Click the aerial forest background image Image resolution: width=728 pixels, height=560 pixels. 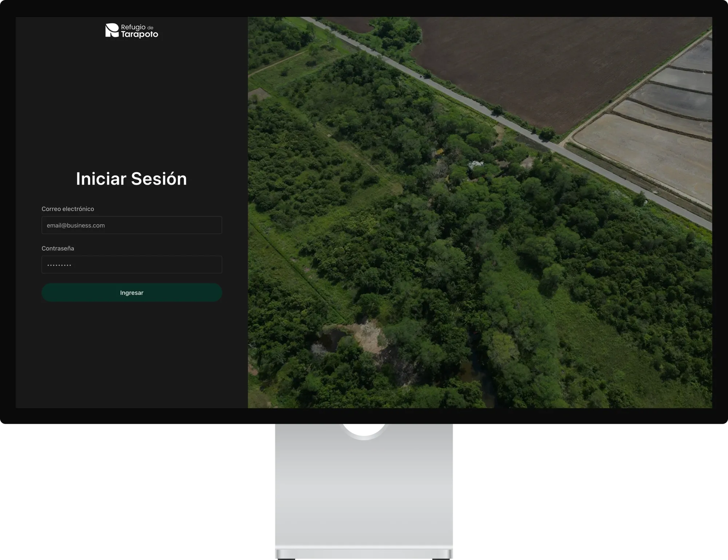tap(480, 212)
